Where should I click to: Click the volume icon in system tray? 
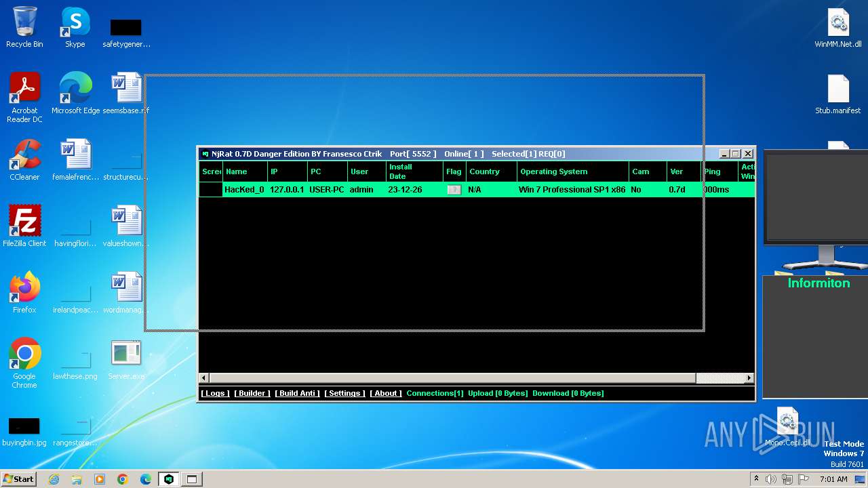coord(771,479)
